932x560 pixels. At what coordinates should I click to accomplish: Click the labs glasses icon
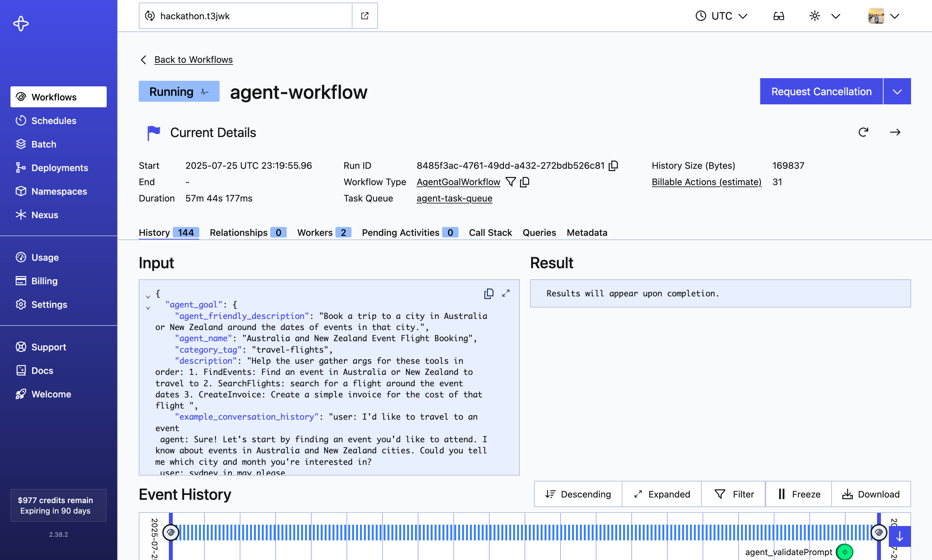pos(779,16)
